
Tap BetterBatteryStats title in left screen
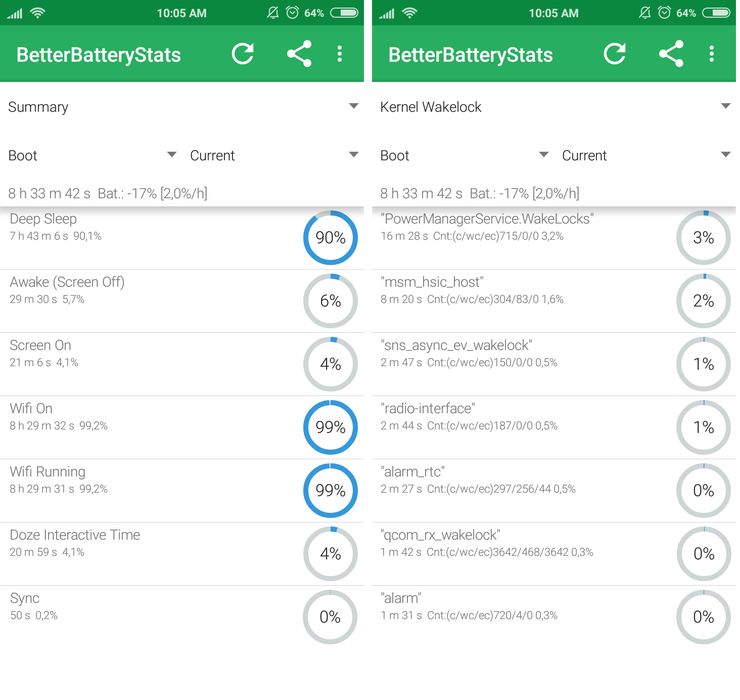(99, 55)
